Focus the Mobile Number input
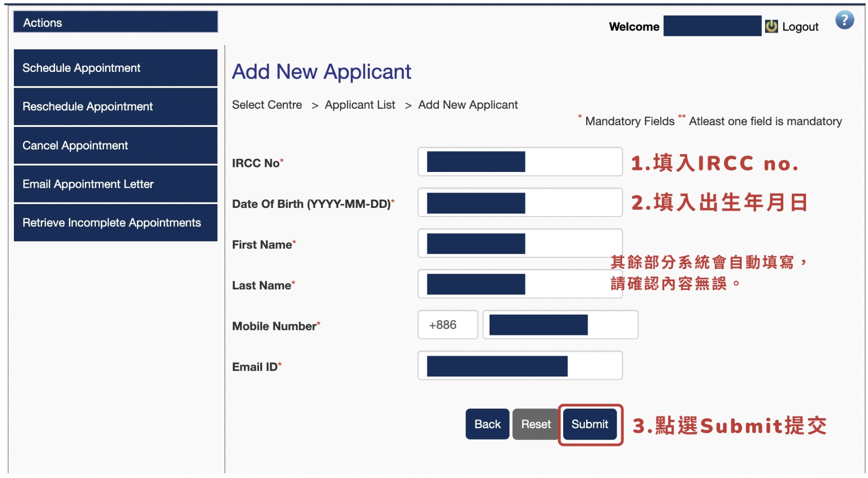 click(560, 325)
